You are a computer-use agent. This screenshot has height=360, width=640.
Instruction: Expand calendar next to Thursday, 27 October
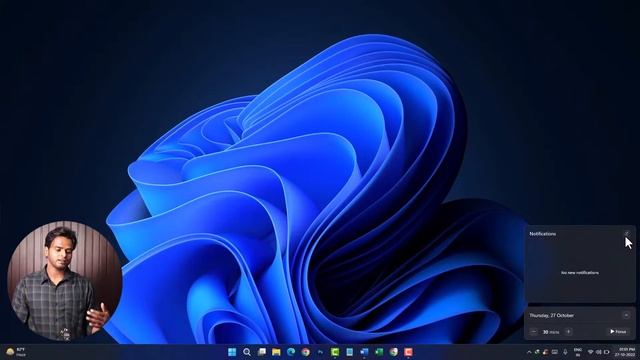coord(626,316)
